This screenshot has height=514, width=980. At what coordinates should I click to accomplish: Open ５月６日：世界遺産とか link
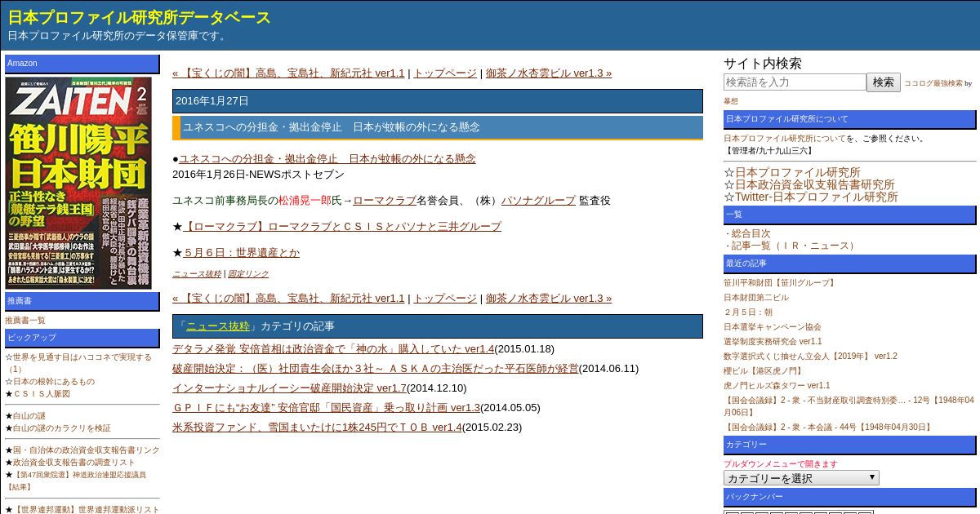tap(242, 252)
